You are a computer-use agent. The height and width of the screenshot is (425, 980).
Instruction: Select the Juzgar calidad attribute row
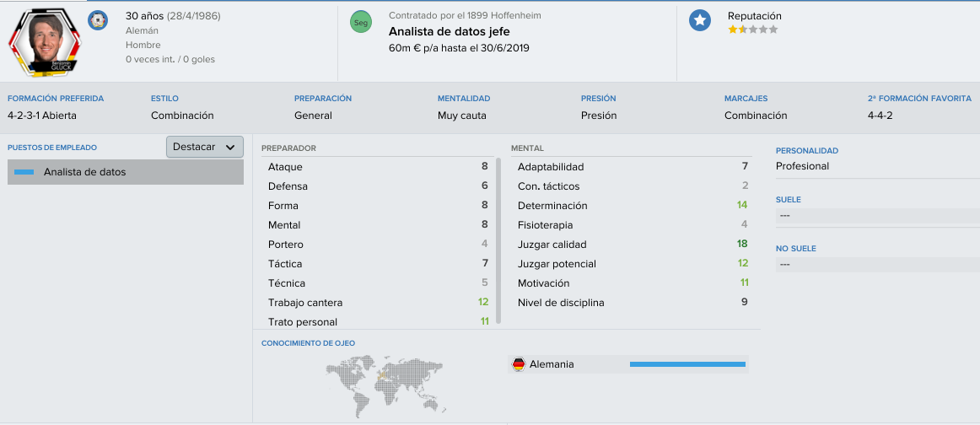633,245
